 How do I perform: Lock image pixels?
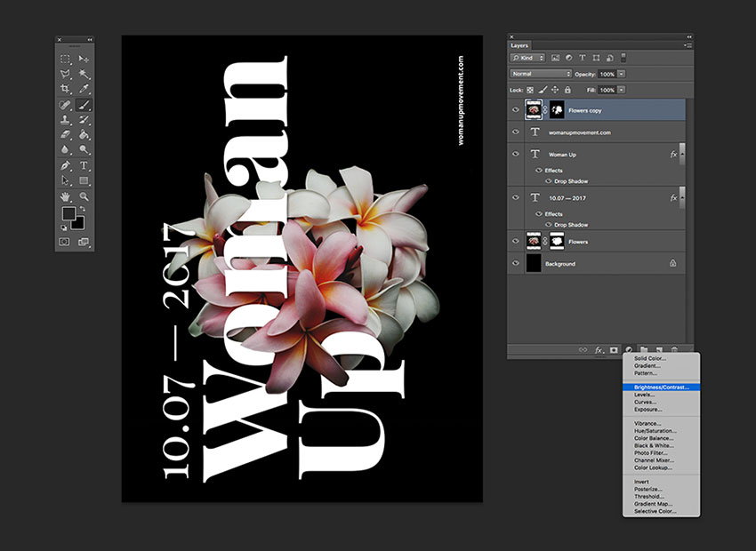543,90
